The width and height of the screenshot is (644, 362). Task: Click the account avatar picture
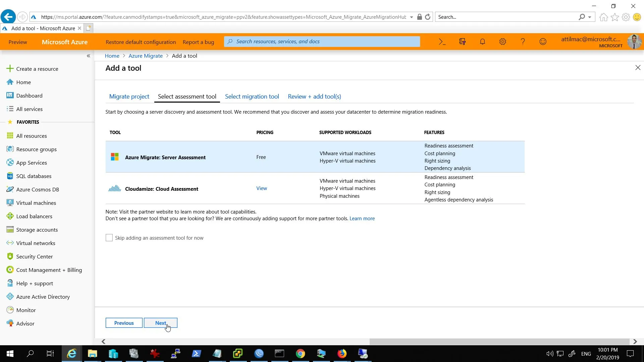(634, 42)
